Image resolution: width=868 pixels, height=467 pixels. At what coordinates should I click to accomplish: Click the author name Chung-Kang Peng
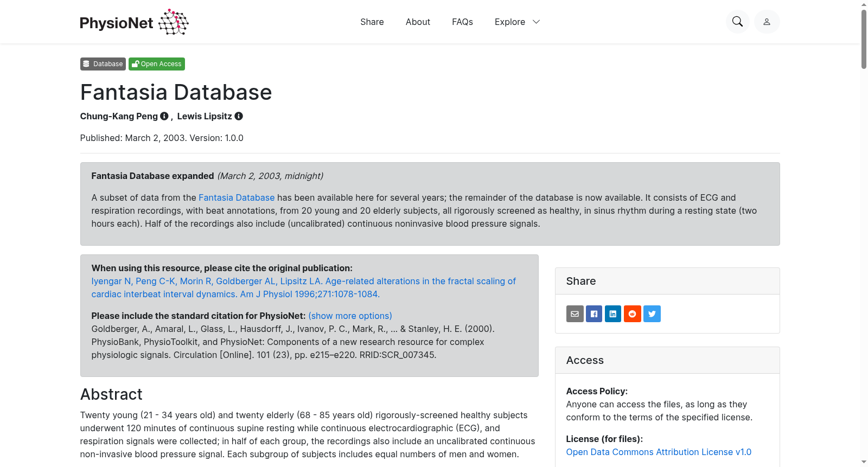click(x=119, y=116)
